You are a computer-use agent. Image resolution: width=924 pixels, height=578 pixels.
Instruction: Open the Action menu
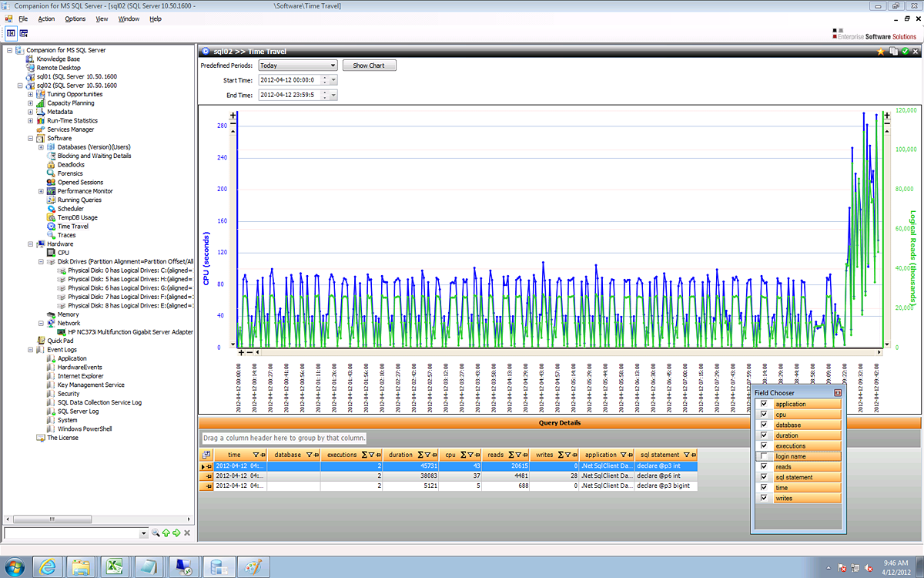tap(46, 18)
